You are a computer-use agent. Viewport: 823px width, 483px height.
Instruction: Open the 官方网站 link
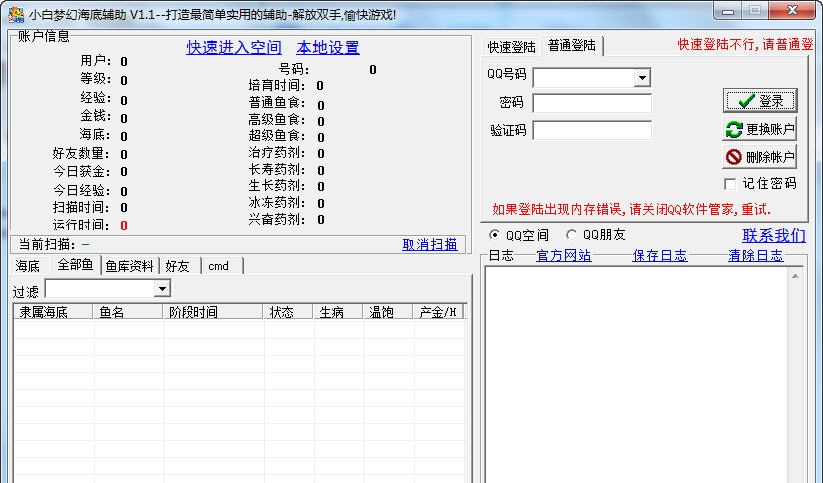[564, 256]
